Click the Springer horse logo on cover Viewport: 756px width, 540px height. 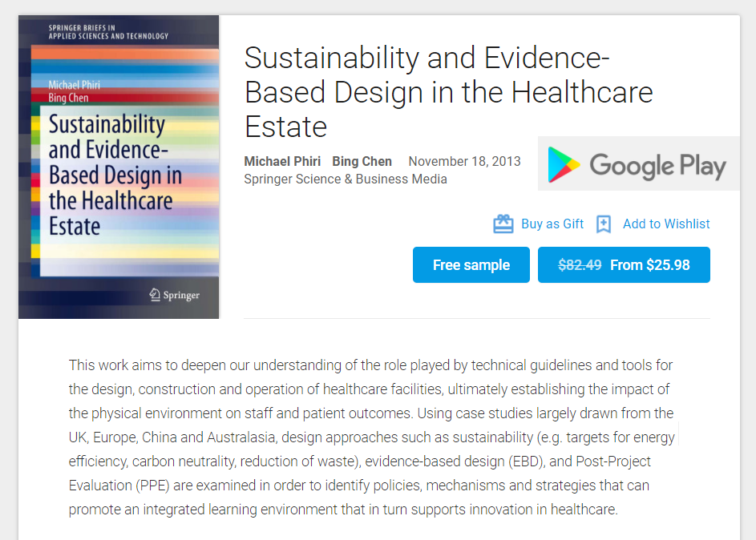point(156,295)
